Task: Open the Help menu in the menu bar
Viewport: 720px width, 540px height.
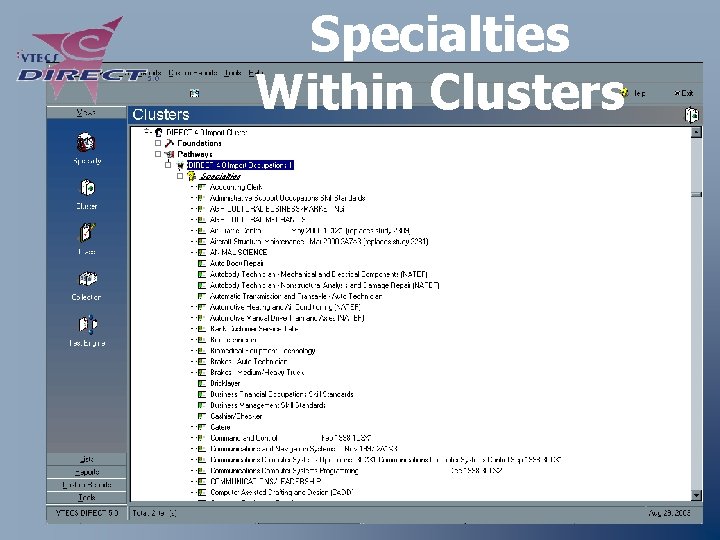Action: (x=256, y=73)
